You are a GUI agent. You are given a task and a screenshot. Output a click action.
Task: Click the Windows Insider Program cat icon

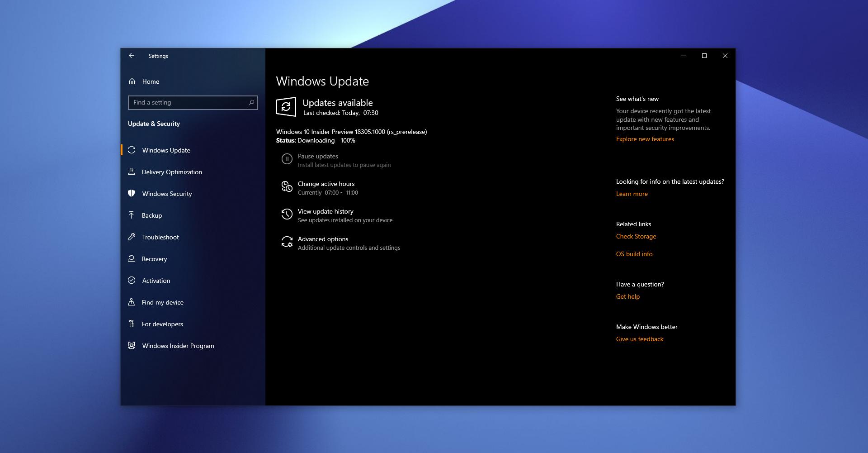[x=132, y=345]
